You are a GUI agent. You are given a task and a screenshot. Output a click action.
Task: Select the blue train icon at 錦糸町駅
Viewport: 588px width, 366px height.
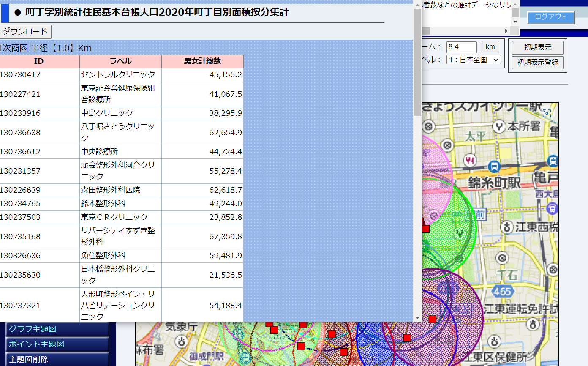pyautogui.click(x=494, y=166)
